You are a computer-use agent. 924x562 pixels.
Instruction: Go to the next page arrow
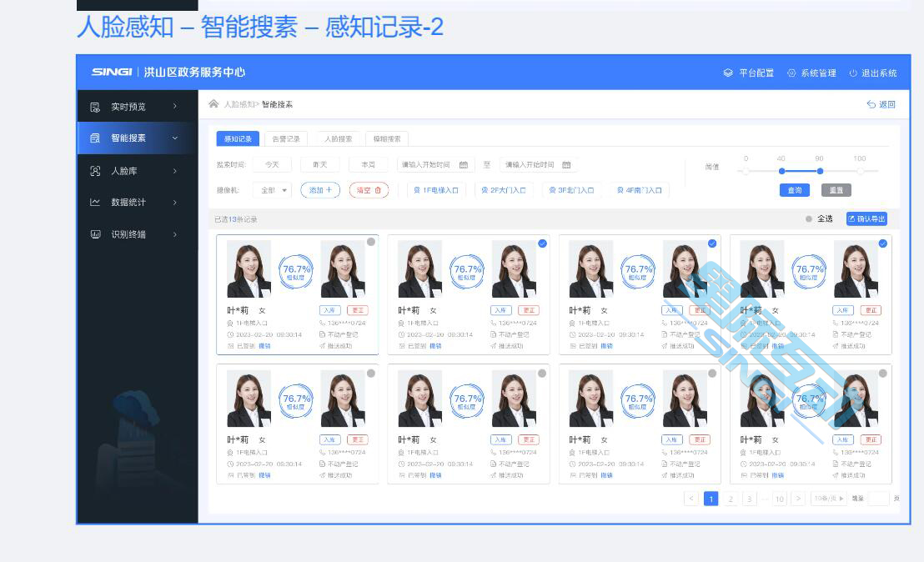[x=798, y=499]
